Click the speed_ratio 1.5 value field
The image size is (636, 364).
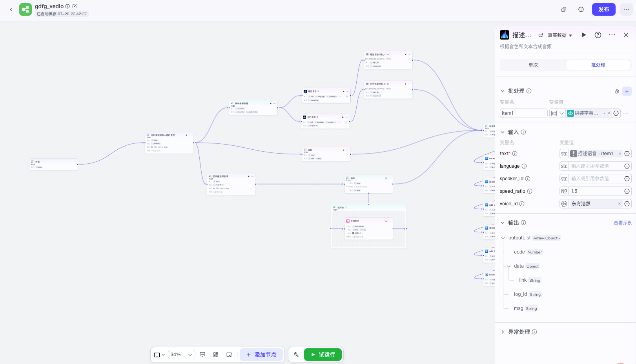point(596,191)
